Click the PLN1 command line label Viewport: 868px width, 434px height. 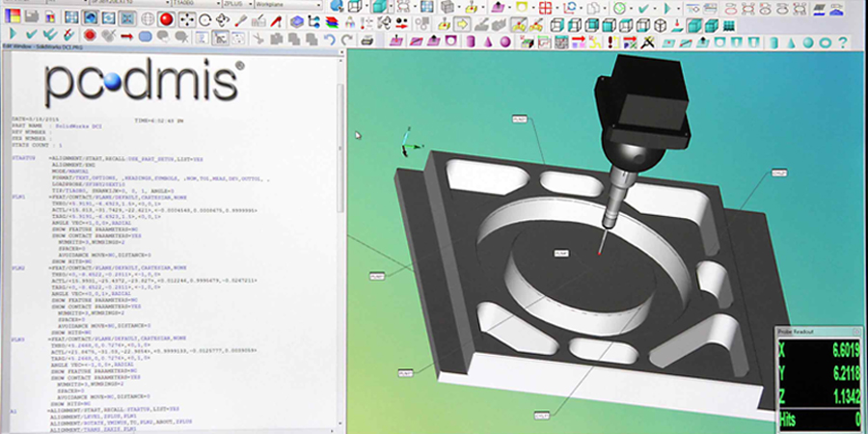coord(17,197)
